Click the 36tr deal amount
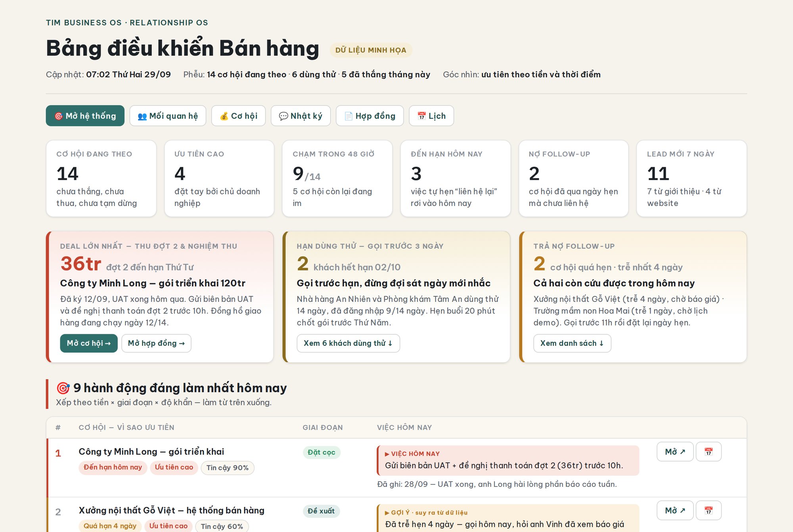 81,264
